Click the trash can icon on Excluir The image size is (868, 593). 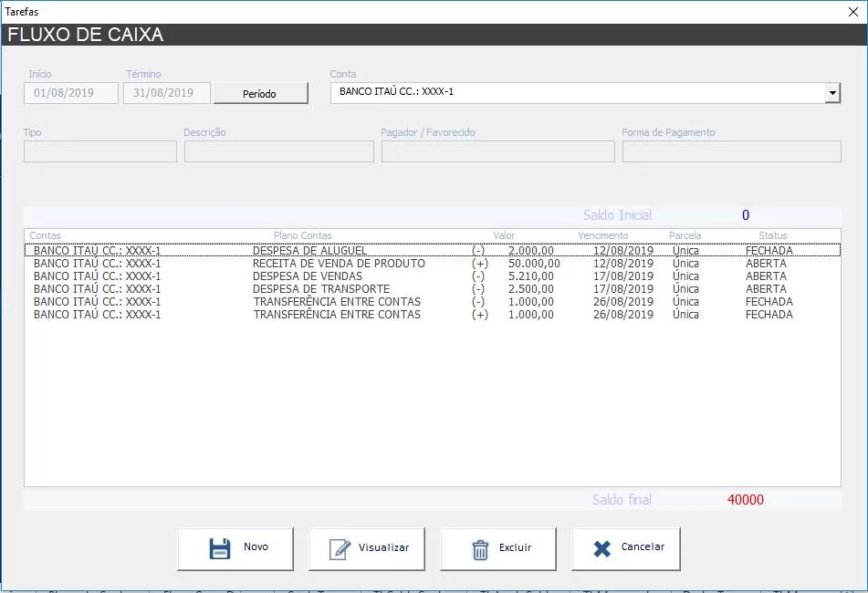[480, 549]
